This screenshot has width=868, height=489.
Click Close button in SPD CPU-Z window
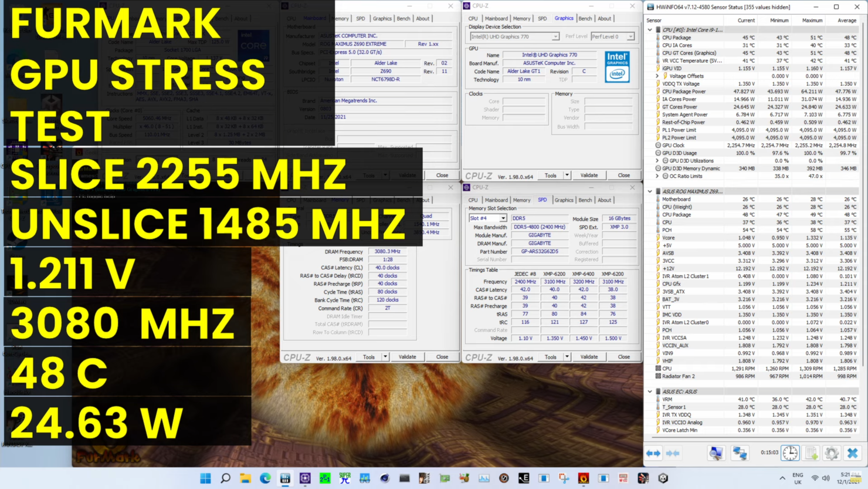[624, 357]
